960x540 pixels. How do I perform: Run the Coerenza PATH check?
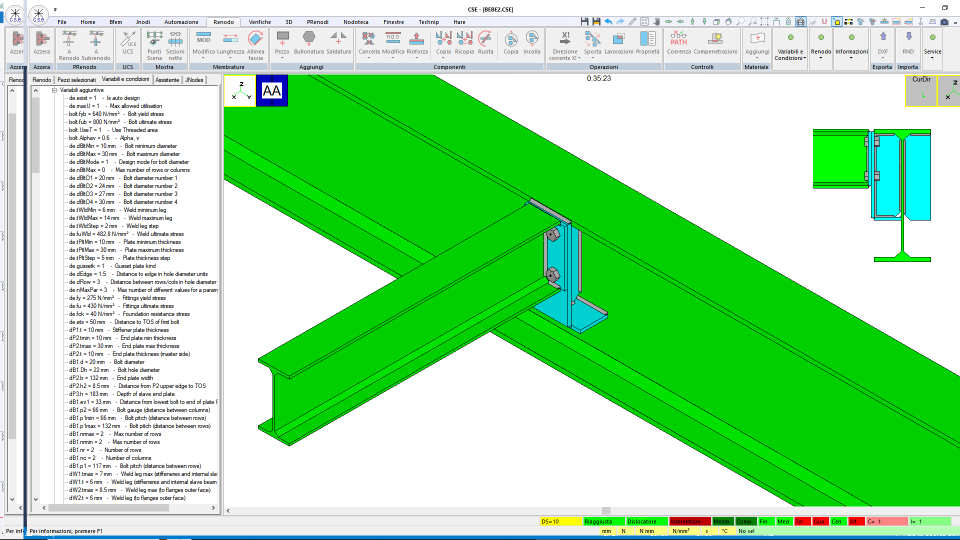click(678, 43)
